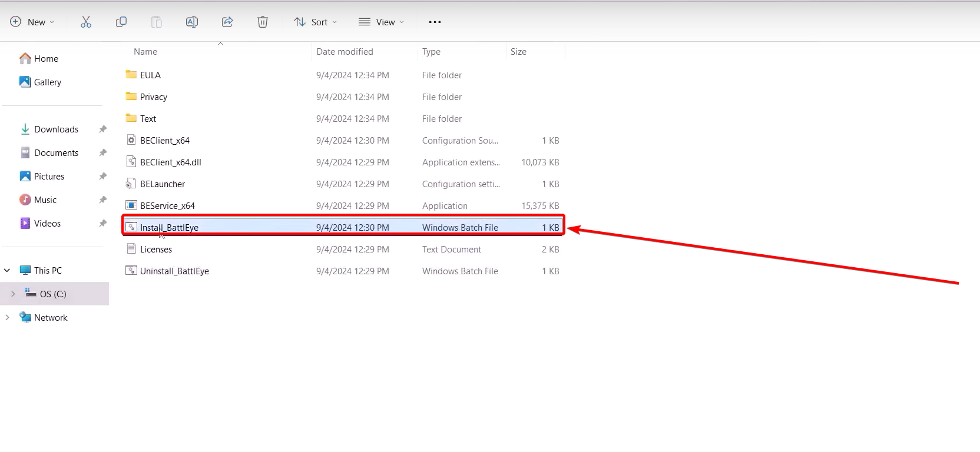Viewport: 980px width, 452px height.
Task: Select the Uninstall_BattlEye batch file icon
Action: (x=131, y=270)
